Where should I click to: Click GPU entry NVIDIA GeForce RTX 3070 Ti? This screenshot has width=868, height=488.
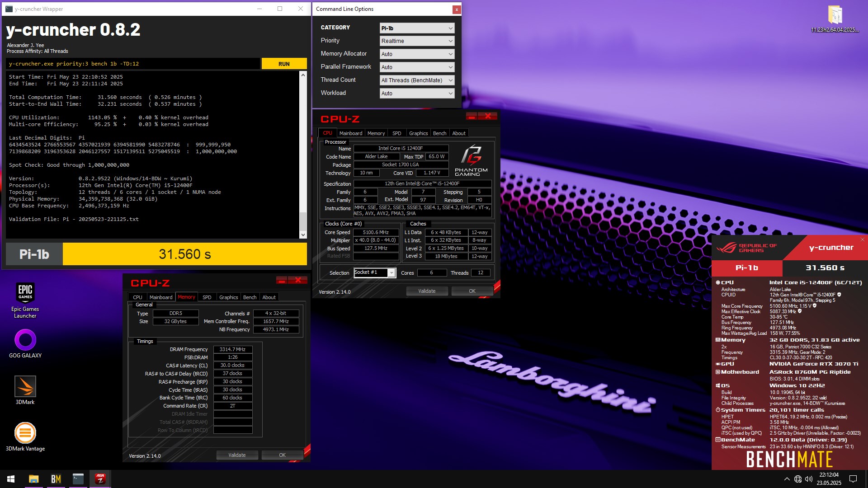coord(813,364)
